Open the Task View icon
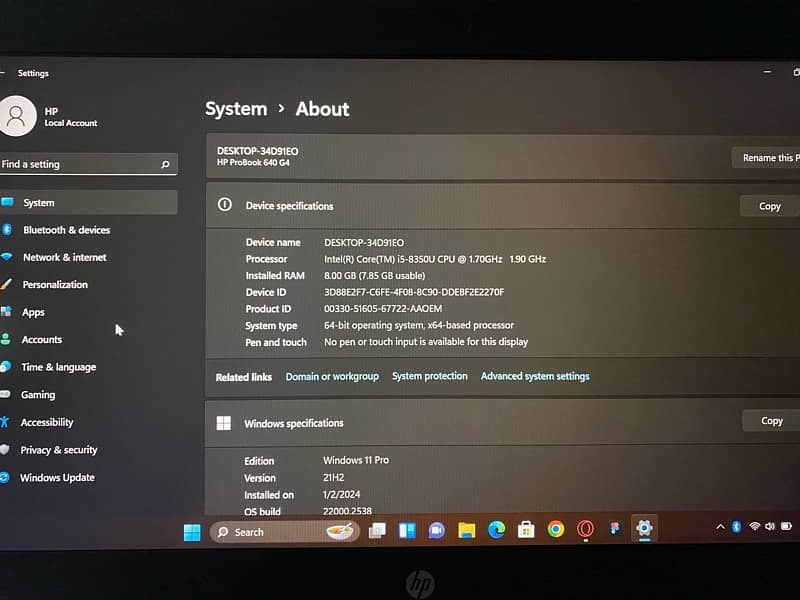 (377, 531)
